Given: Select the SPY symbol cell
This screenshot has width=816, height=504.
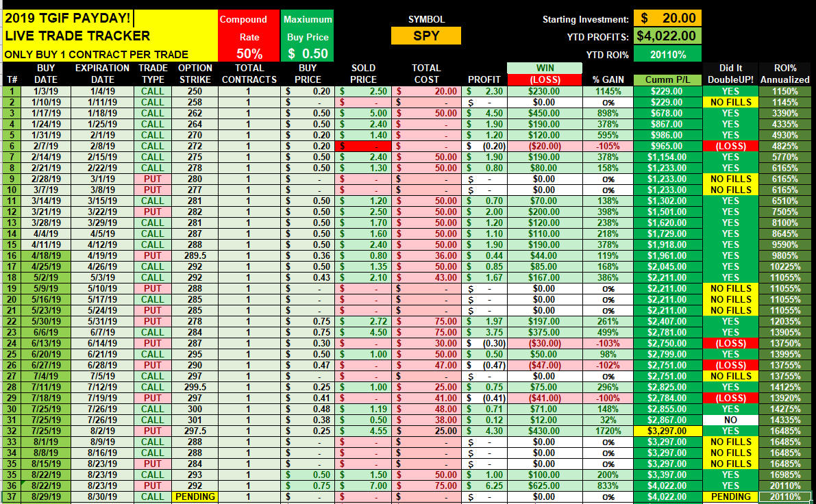Looking at the screenshot, I should [x=425, y=36].
